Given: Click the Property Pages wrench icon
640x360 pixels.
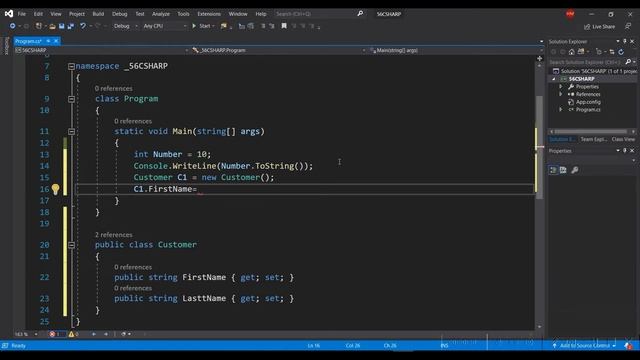Looking at the screenshot, I should click(575, 170).
